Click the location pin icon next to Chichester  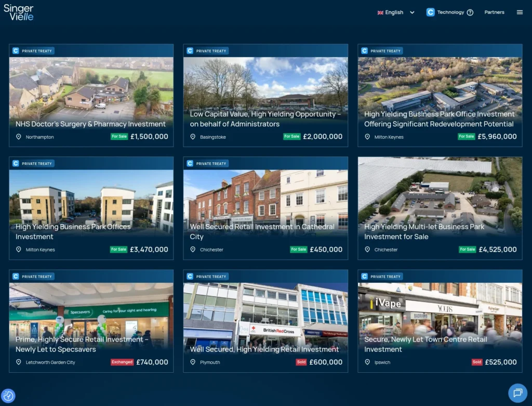(193, 250)
